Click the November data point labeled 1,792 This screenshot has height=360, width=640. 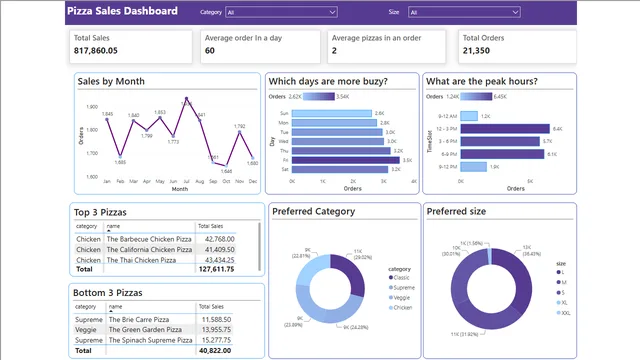point(240,132)
